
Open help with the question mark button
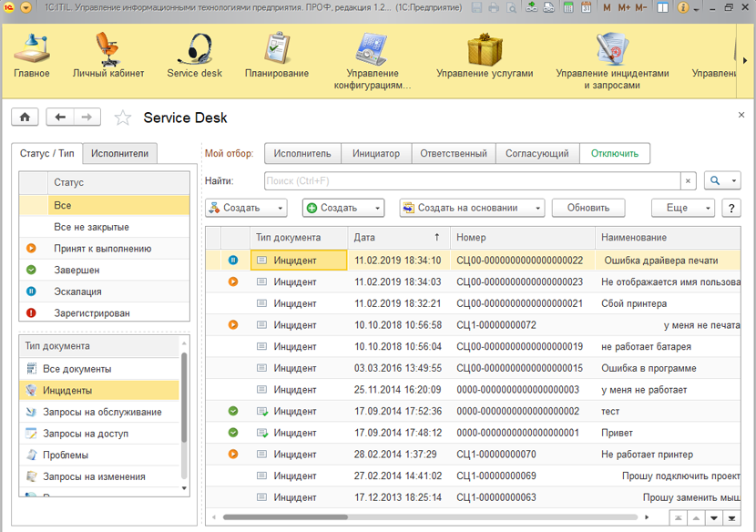(x=730, y=208)
